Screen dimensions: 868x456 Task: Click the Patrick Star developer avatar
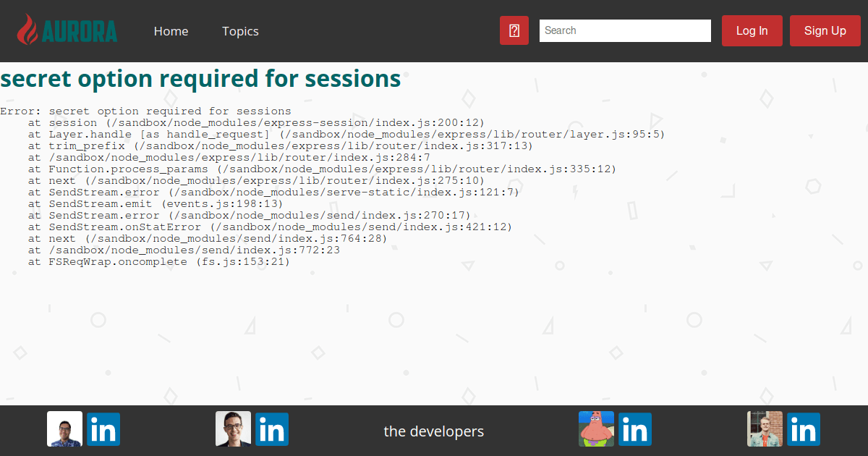596,429
